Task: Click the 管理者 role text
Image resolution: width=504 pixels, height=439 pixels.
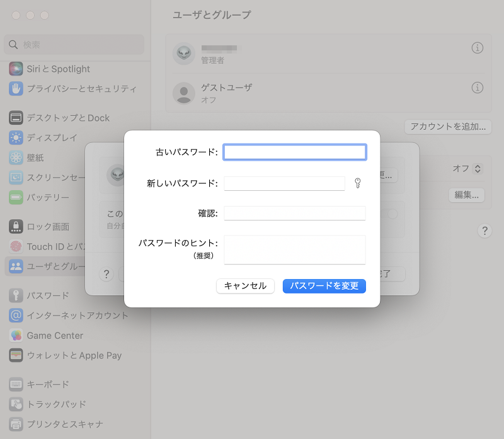Action: click(212, 60)
